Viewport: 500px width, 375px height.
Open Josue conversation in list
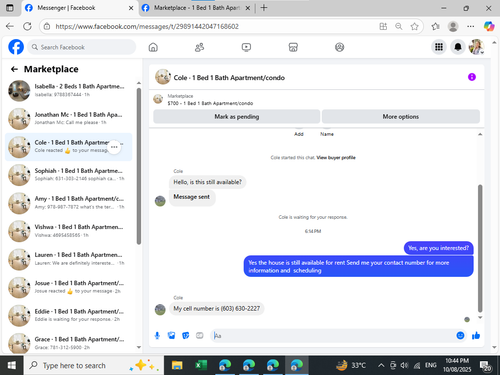coord(68,287)
